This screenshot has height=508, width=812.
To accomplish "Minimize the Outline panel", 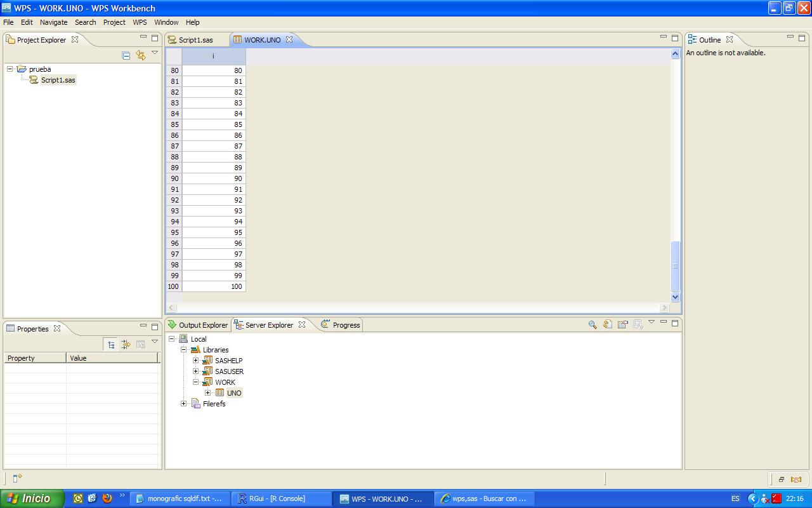I will (791, 37).
